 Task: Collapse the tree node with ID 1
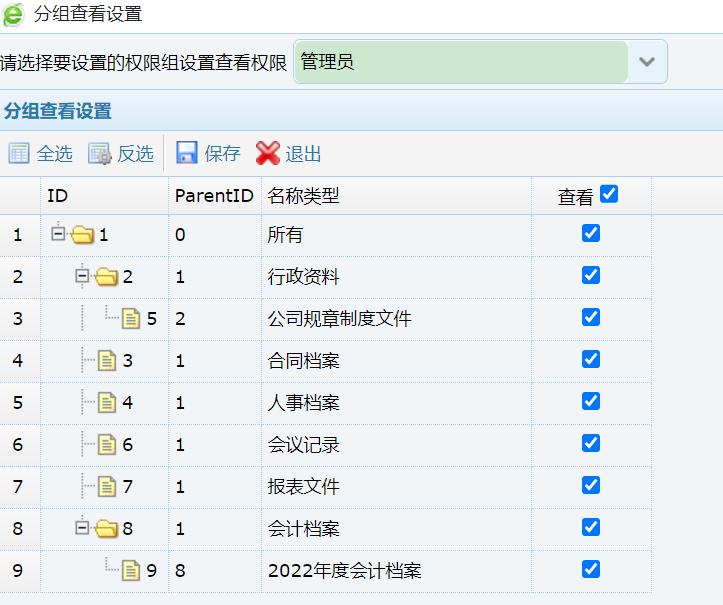(x=58, y=234)
